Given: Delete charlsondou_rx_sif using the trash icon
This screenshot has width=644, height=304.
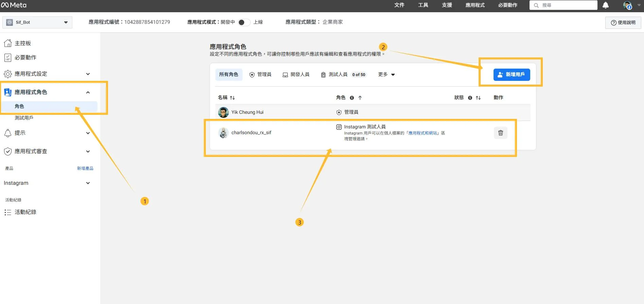Looking at the screenshot, I should (x=500, y=133).
